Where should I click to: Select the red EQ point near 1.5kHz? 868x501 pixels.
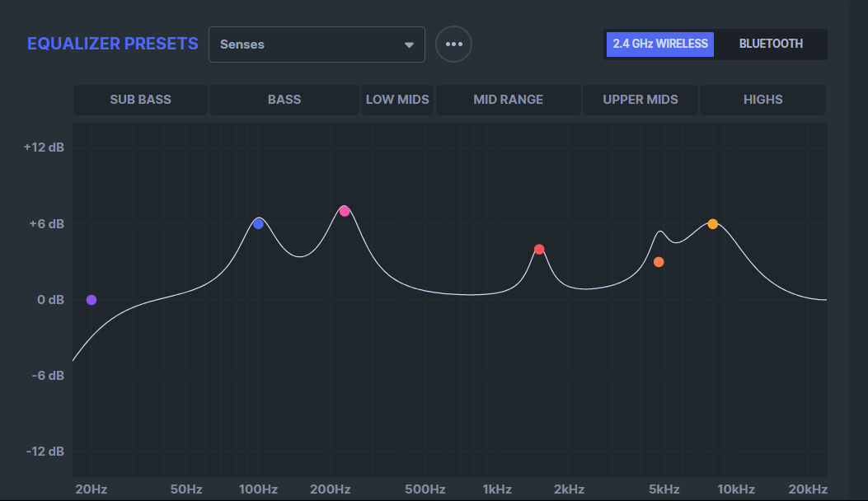[x=539, y=250]
